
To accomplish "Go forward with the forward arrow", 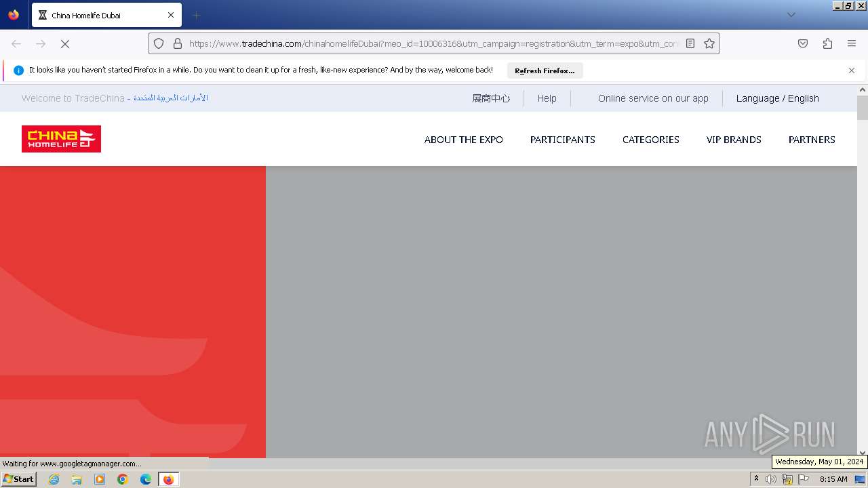I will (x=41, y=43).
